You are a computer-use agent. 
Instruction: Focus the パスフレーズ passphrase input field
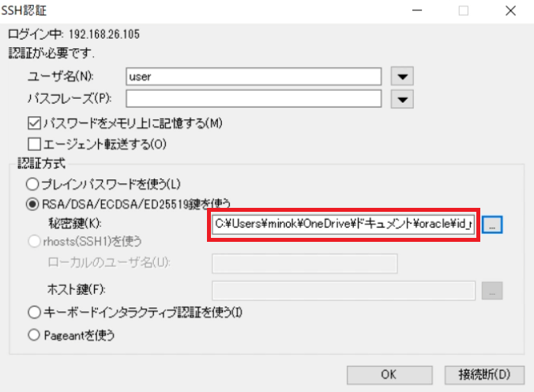(254, 99)
